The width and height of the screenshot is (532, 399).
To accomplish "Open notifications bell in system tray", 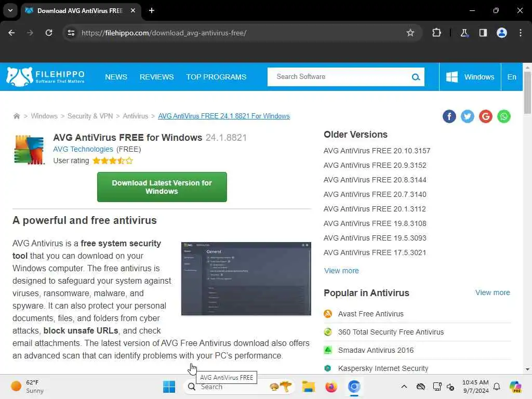I will [497, 387].
